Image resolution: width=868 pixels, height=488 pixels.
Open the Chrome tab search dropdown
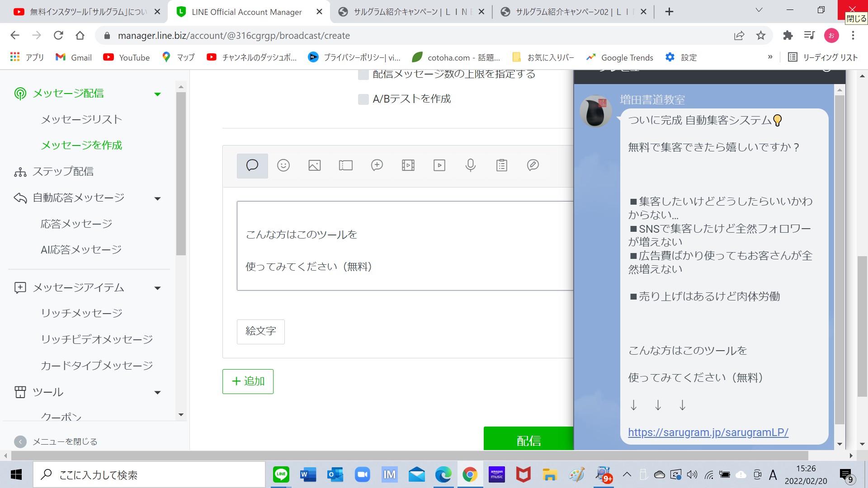click(759, 10)
